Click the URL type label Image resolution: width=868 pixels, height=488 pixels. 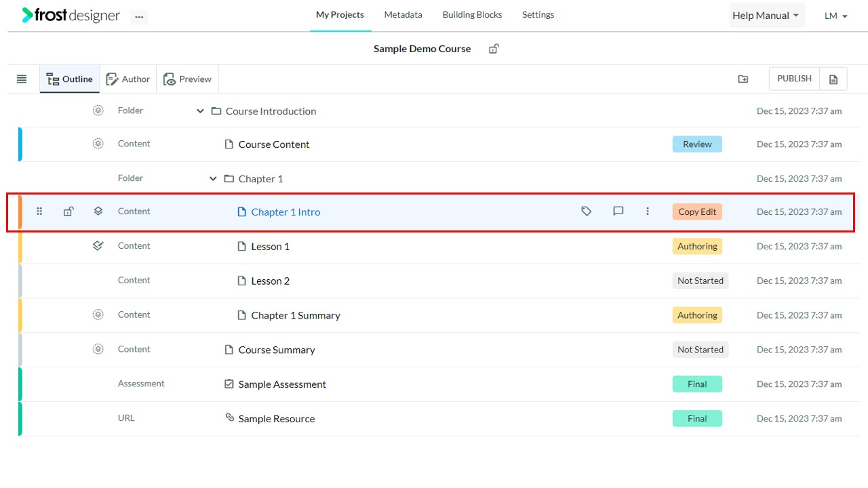click(x=126, y=418)
